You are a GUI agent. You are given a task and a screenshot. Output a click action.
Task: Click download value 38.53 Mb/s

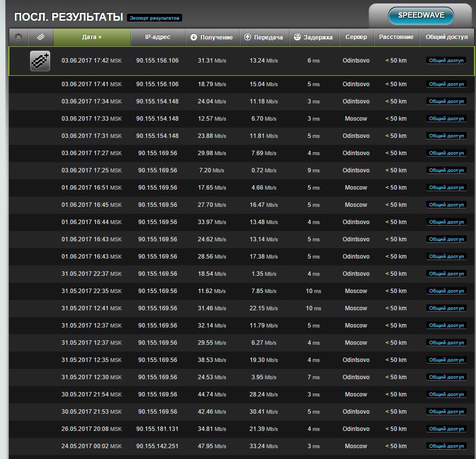[x=212, y=360]
